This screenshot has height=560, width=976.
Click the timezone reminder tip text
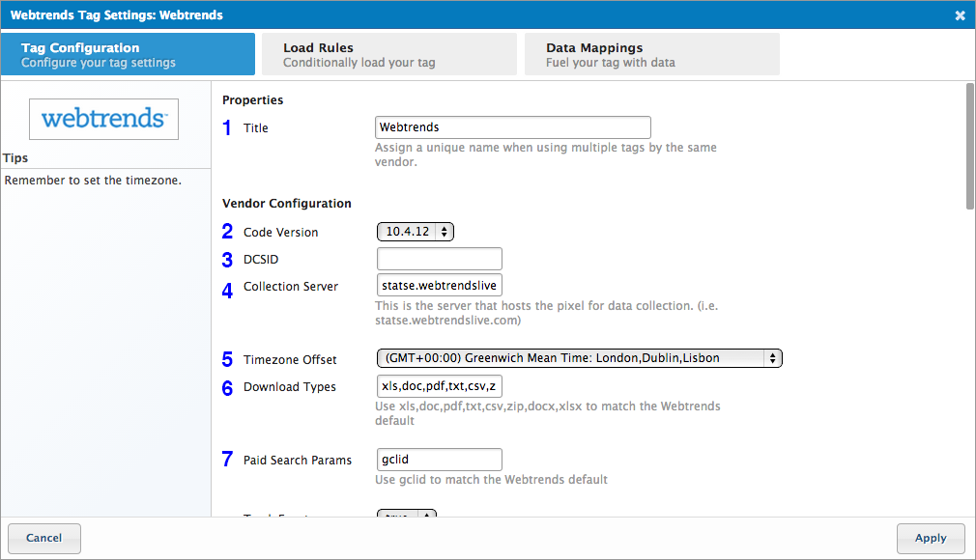pyautogui.click(x=93, y=181)
